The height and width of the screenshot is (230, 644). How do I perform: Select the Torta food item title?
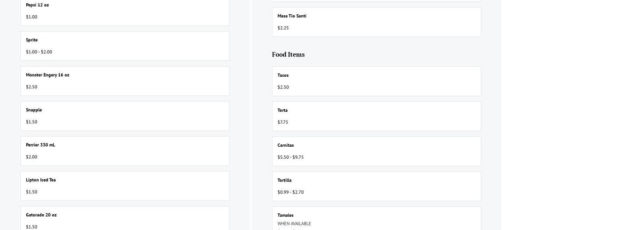coord(282,110)
